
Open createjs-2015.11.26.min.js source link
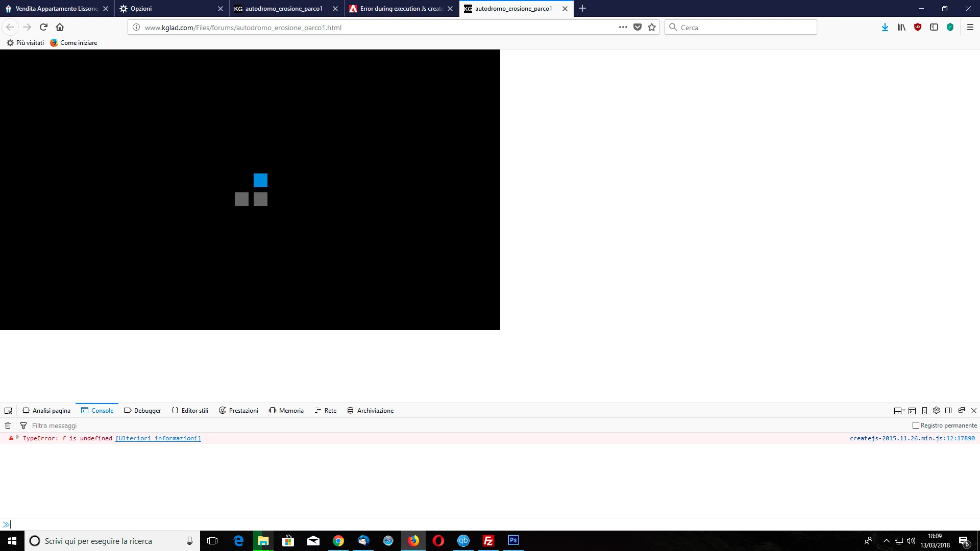click(912, 438)
